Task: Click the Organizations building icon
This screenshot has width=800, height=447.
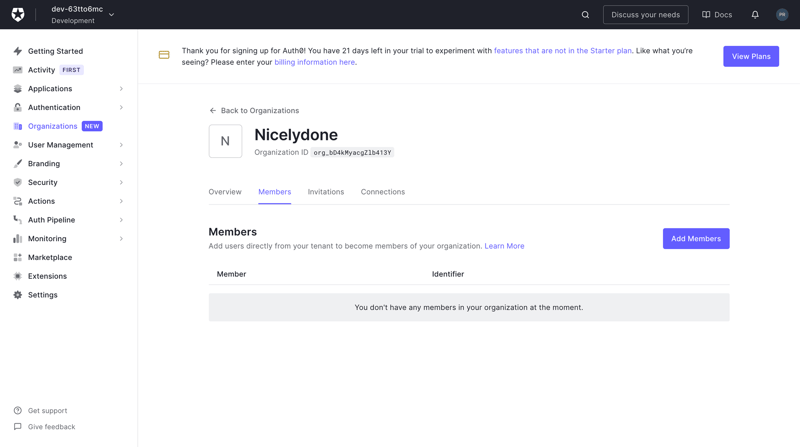Action: [18, 126]
